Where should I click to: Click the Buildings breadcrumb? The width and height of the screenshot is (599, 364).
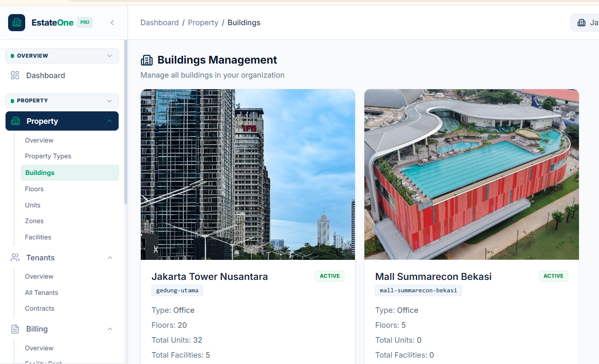244,23
